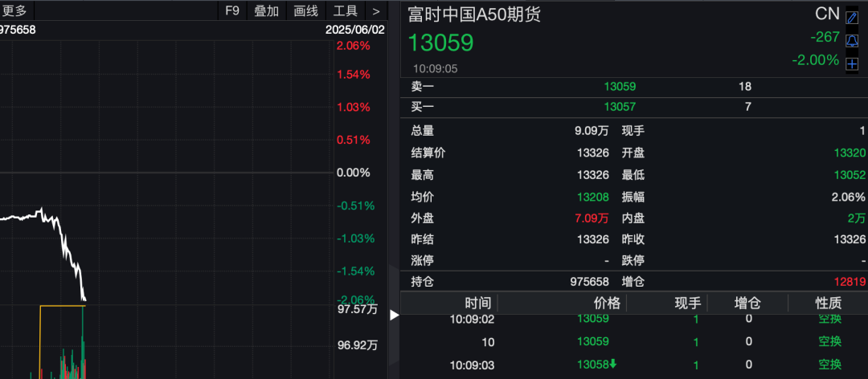868x379 pixels.
Task: Click the 价格 column header
Action: (607, 303)
